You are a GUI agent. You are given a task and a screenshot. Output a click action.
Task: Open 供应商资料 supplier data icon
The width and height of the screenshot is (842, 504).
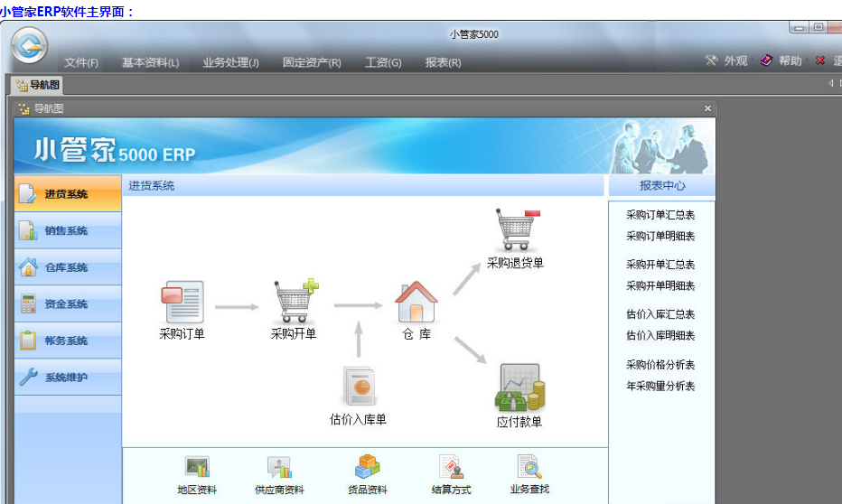279,467
